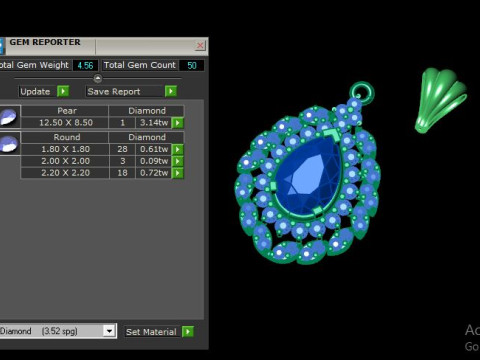Screen dimensions: 480x360
Task: Click the green arrow for 3.14tw row
Action: [x=178, y=123]
